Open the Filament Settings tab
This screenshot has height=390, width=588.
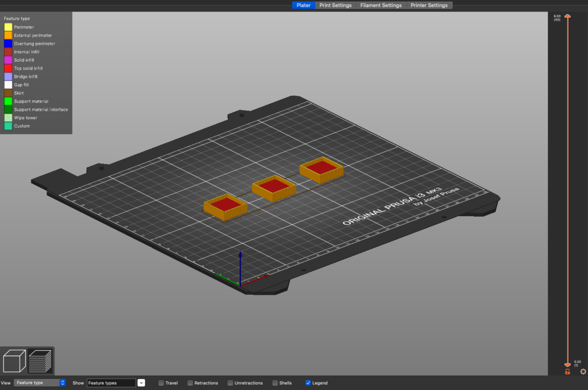click(x=381, y=5)
